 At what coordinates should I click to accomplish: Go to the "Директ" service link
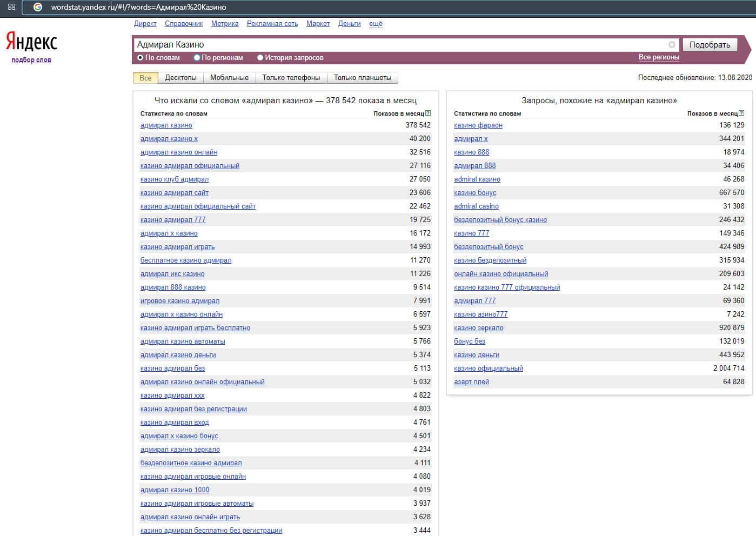pos(145,24)
